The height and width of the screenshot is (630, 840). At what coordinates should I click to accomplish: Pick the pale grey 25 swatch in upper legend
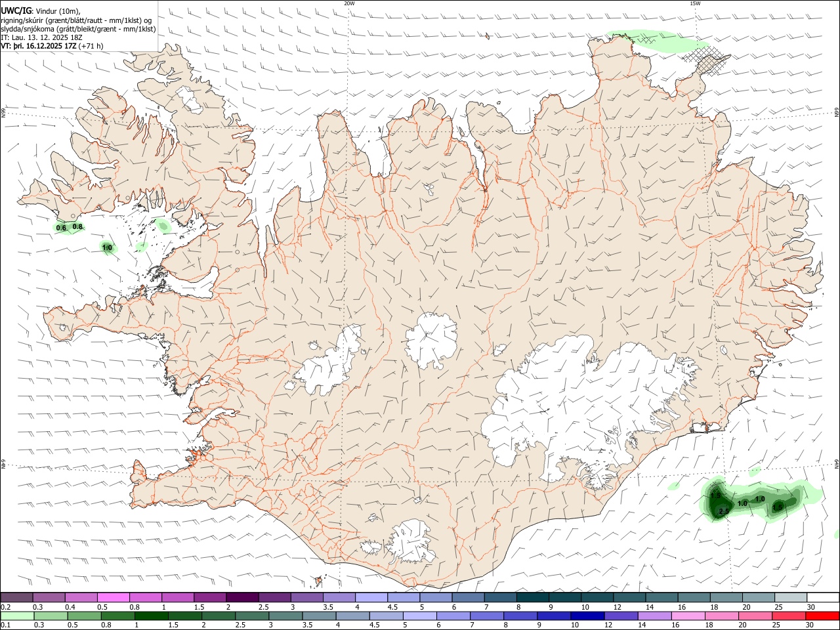(x=790, y=597)
